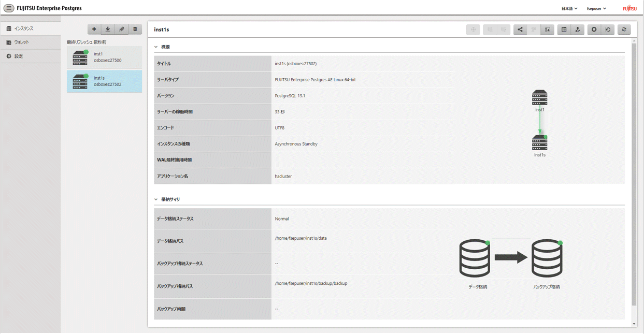This screenshot has width=644, height=334.
Task: Click the stop instance square icon
Action: tap(594, 30)
